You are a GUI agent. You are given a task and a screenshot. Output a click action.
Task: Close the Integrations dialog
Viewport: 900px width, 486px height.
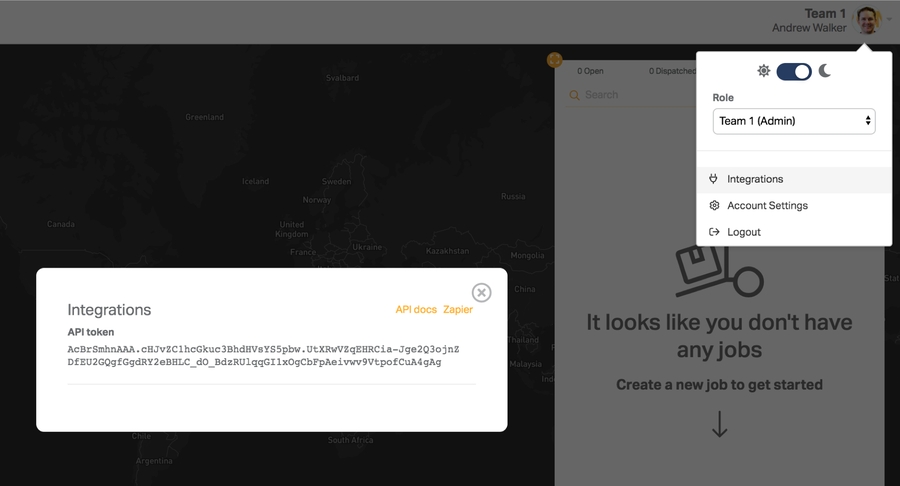coord(481,292)
